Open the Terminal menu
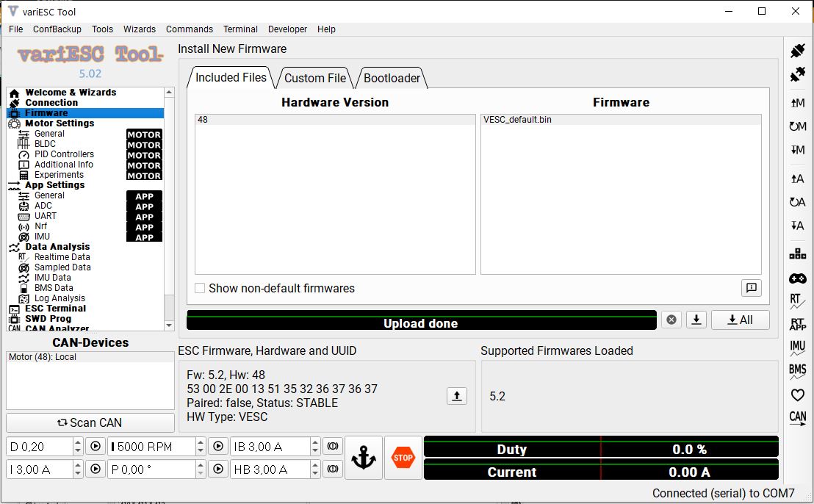The height and width of the screenshot is (504, 814). point(240,29)
